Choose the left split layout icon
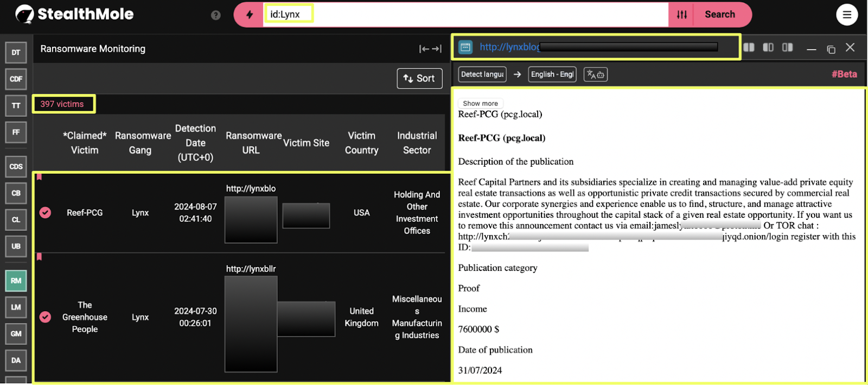Viewport: 868px width, 385px height. click(749, 47)
